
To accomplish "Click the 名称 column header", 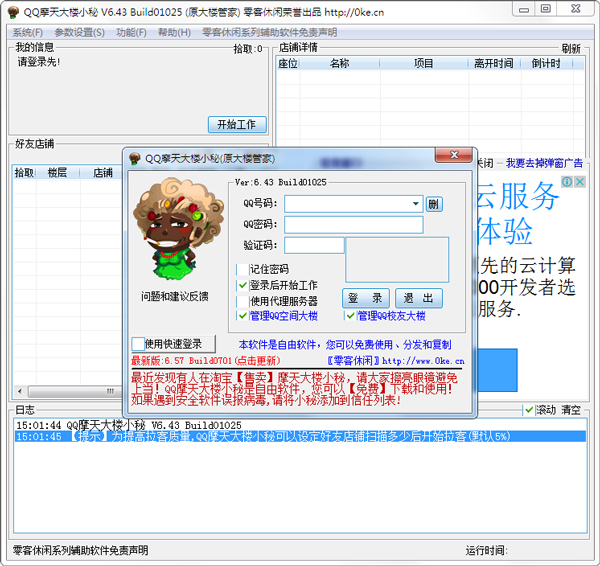I will pyautogui.click(x=340, y=64).
